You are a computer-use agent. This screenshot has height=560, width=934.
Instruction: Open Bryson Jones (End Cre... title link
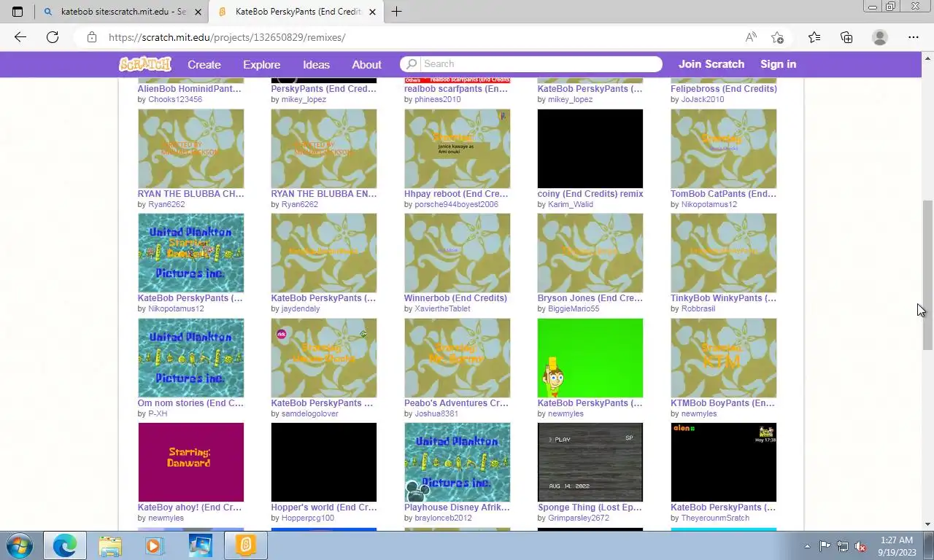[590, 298]
